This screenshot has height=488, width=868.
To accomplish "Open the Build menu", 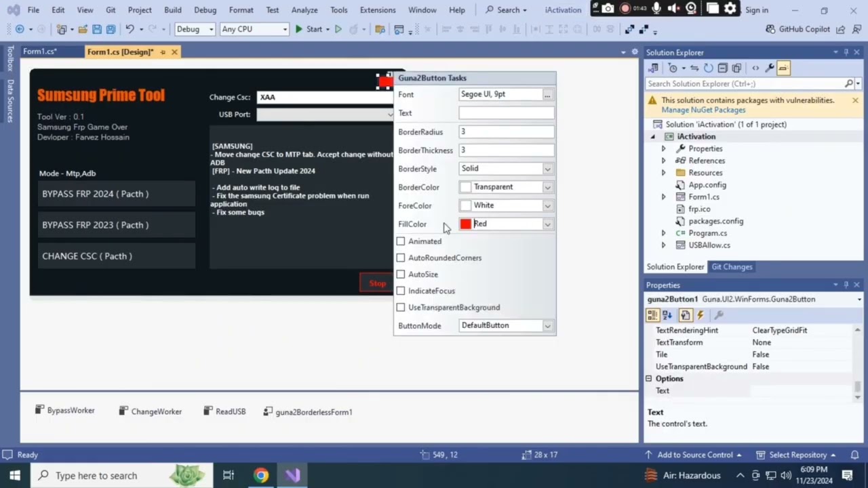I will [x=173, y=10].
